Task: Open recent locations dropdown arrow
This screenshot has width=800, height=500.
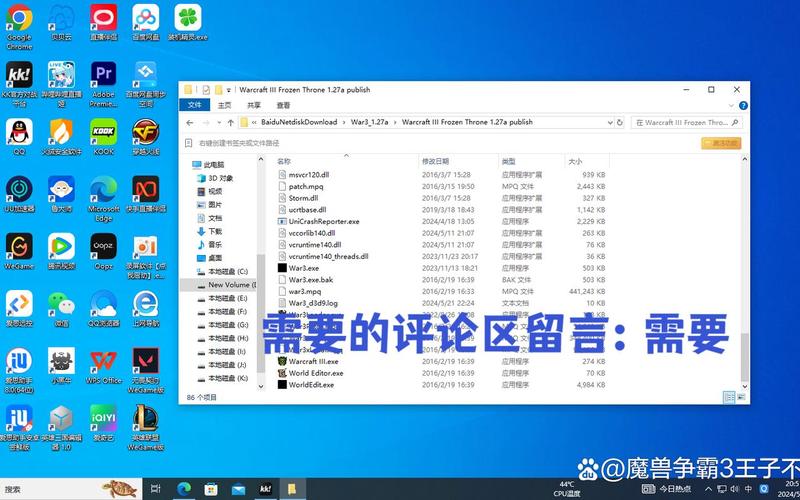Action: coord(219,122)
